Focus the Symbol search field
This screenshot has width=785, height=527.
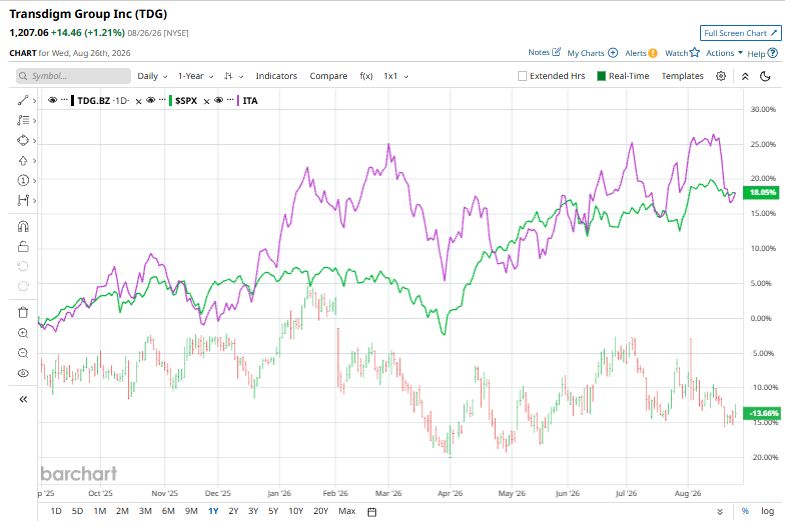coord(74,76)
